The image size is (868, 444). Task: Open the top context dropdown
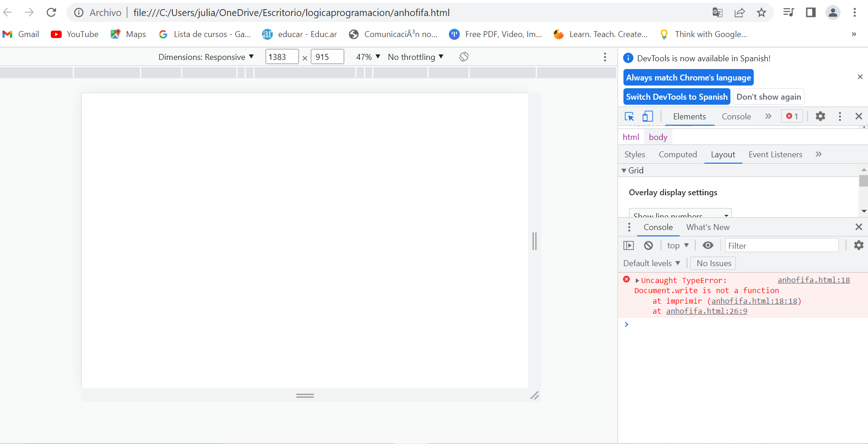click(x=678, y=246)
